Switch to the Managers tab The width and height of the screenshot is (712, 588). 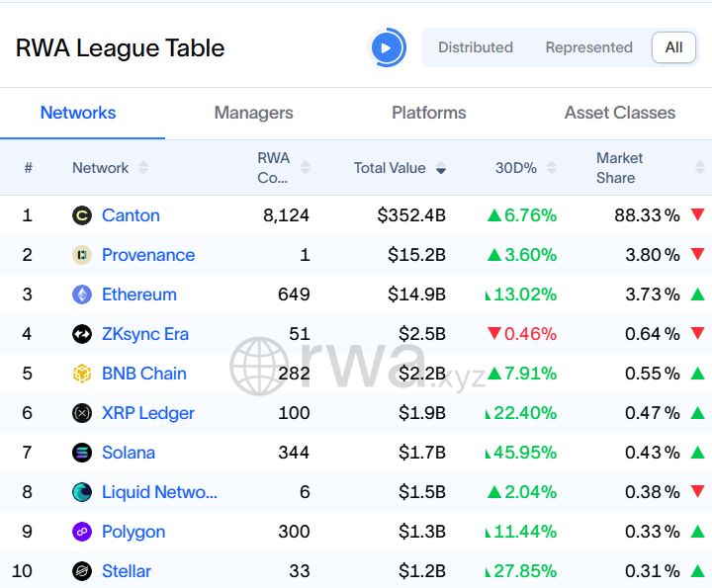point(254,113)
